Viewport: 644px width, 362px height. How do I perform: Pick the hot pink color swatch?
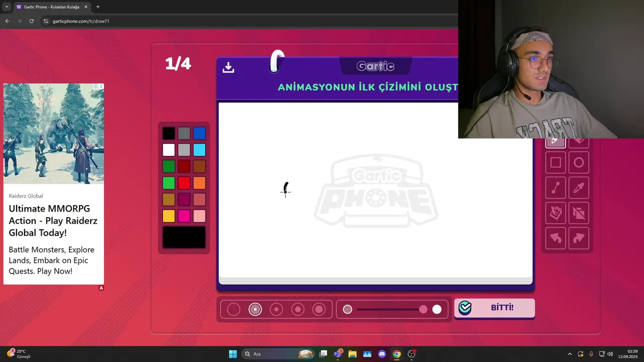pos(184,216)
